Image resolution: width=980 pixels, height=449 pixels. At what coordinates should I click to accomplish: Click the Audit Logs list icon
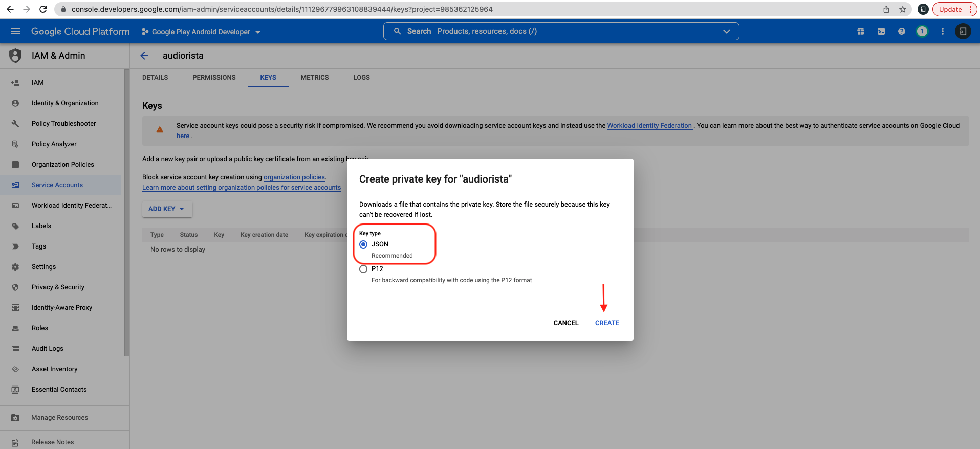[x=15, y=348]
